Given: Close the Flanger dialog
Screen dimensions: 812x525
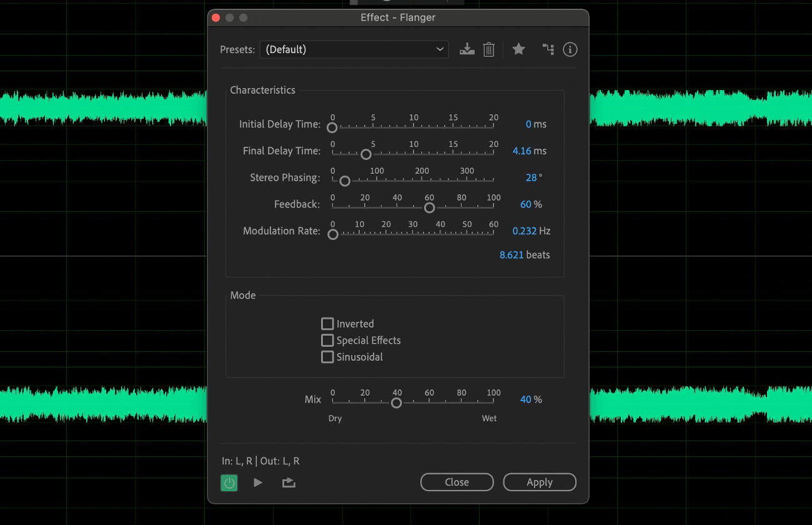Looking at the screenshot, I should [457, 482].
